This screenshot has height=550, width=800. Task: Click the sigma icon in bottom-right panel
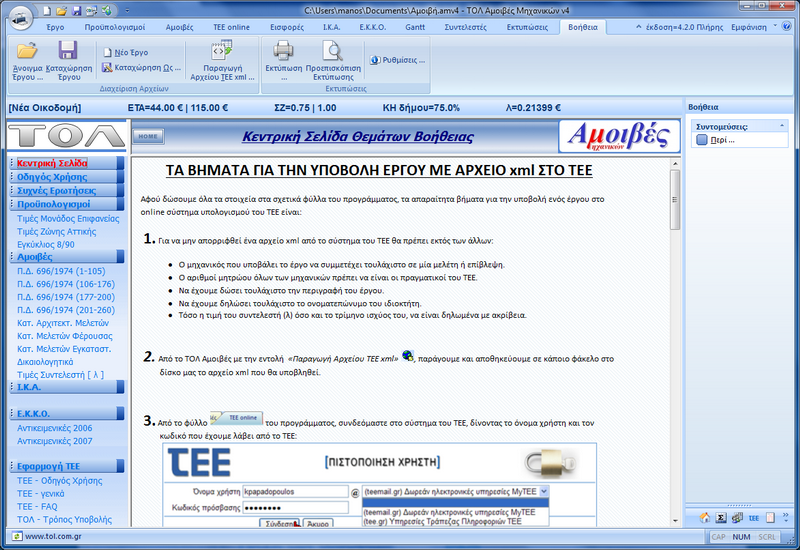coord(720,517)
